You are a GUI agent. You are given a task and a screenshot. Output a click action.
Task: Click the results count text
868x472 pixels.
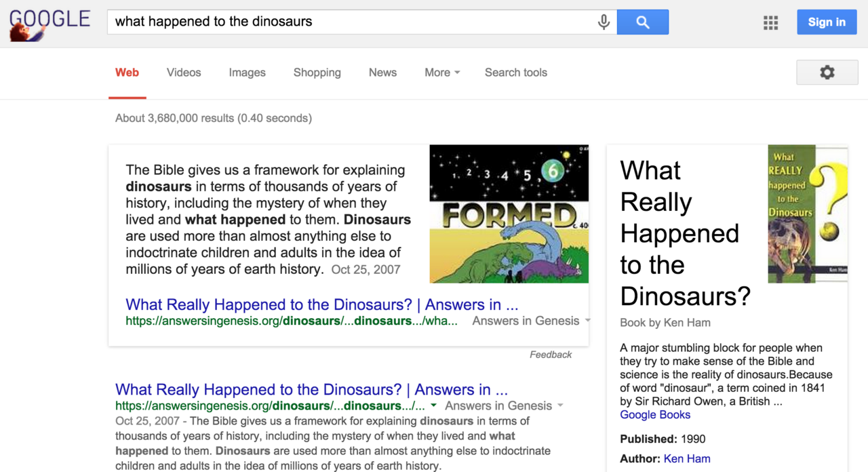(214, 118)
